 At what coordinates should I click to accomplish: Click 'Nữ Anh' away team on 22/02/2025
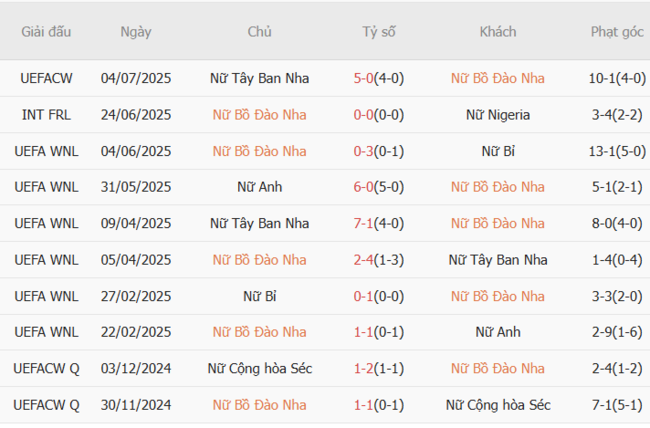click(x=498, y=332)
